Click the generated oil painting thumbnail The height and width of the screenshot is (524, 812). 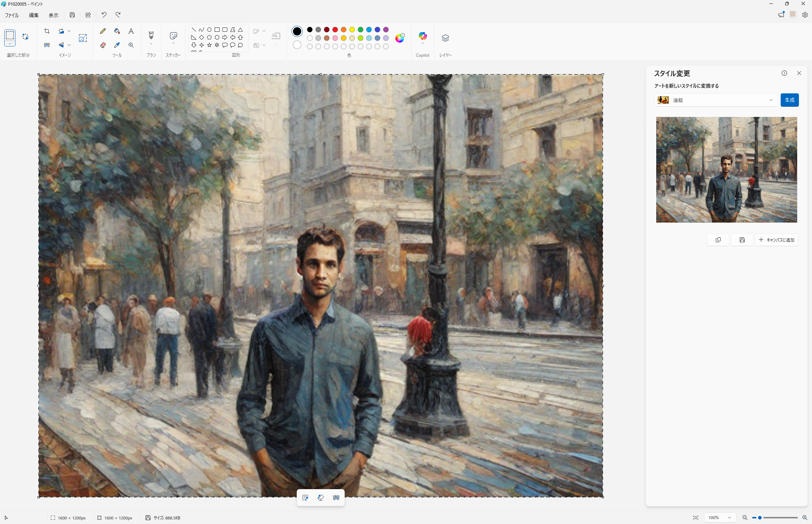click(x=726, y=170)
